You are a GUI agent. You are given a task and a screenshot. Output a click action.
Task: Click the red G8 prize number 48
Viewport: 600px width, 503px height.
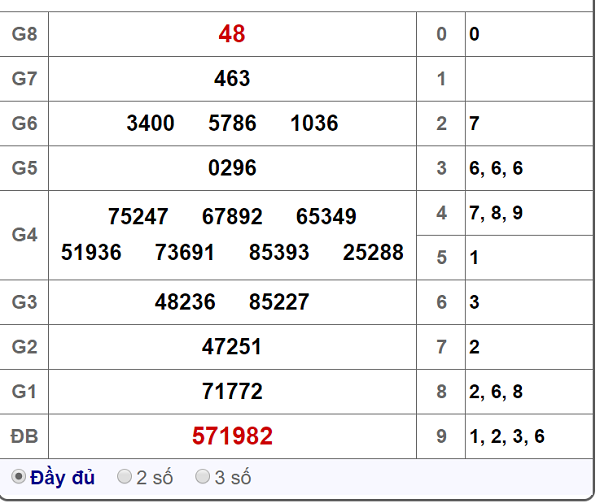(x=232, y=34)
